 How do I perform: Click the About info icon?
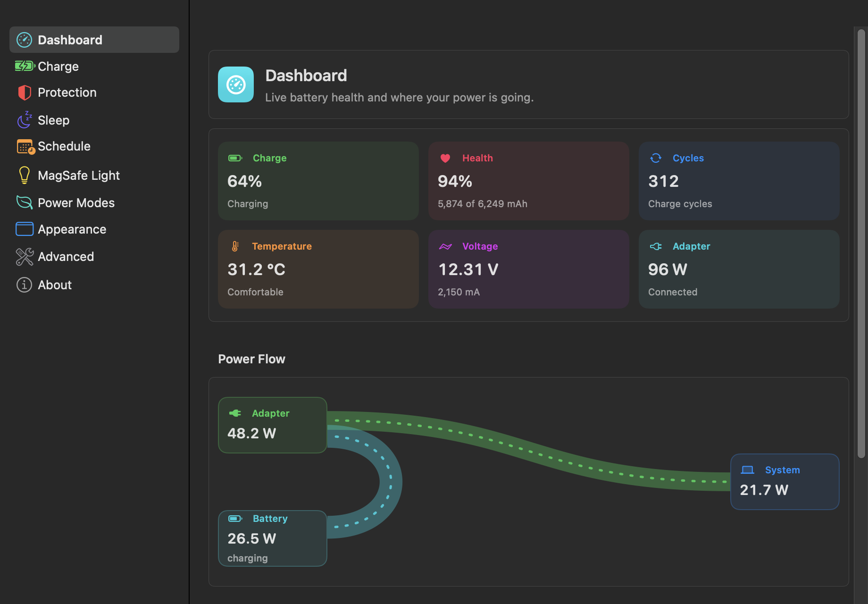(x=24, y=285)
